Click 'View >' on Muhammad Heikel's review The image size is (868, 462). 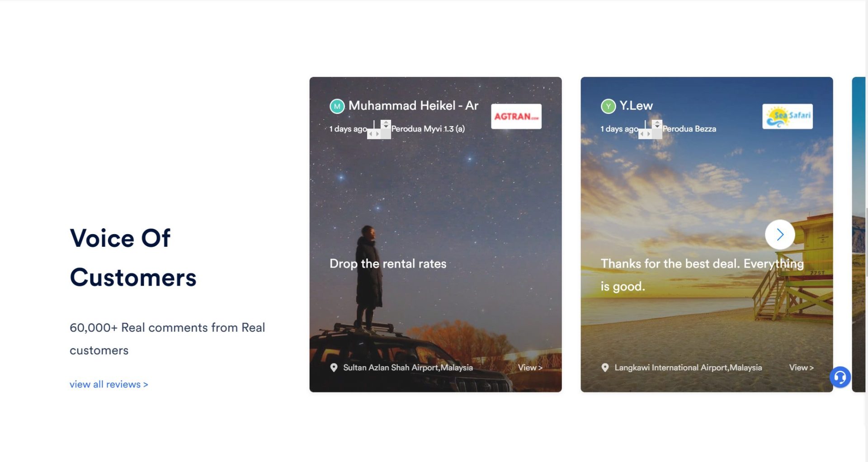pos(530,368)
